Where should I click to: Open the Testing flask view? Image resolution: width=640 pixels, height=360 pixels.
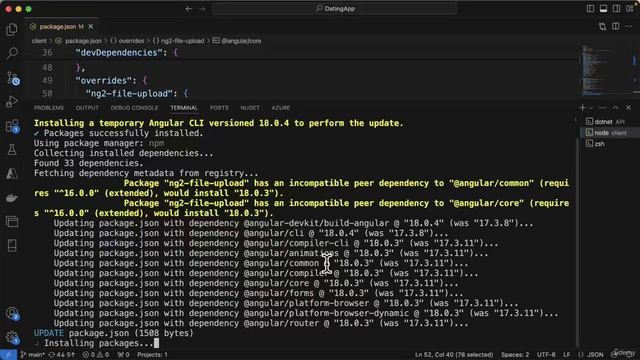12,149
